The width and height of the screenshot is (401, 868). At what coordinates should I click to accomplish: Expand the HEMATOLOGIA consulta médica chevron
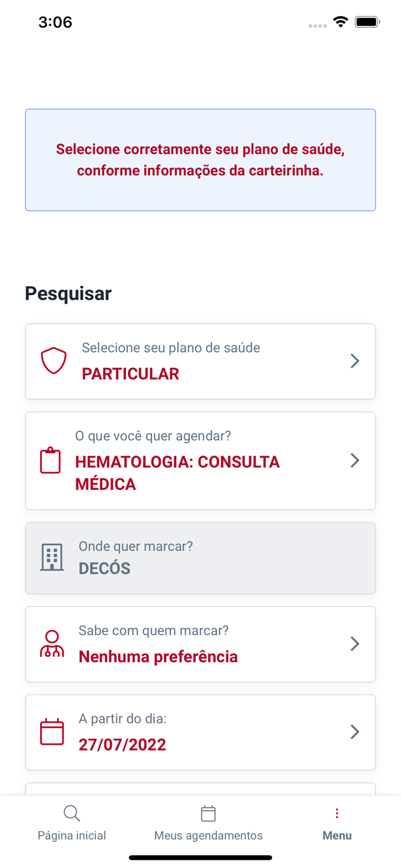[x=355, y=461]
